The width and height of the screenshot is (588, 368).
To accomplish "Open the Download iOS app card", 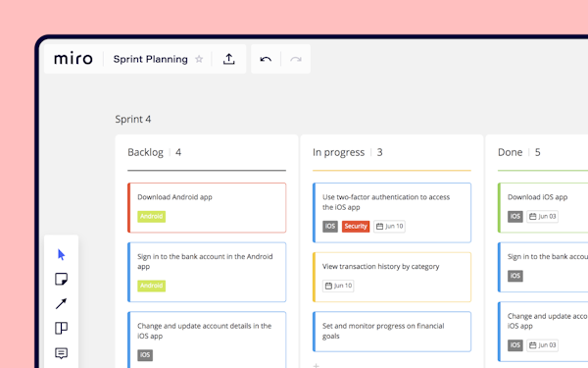I will pyautogui.click(x=543, y=208).
